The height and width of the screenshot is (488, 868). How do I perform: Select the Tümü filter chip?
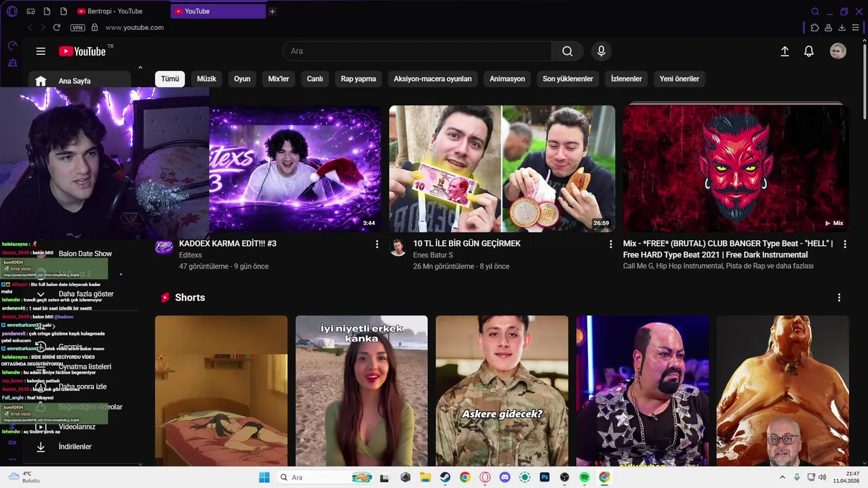point(170,79)
